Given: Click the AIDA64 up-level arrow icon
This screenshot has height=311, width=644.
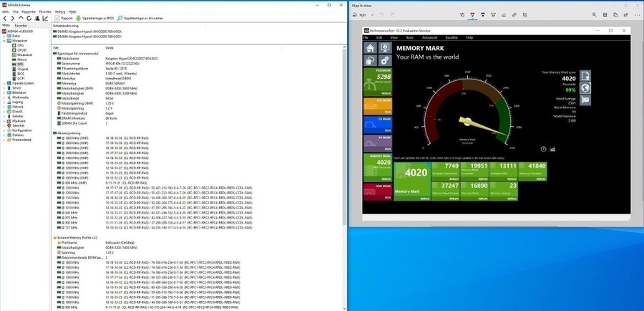Looking at the screenshot, I should tap(21, 18).
